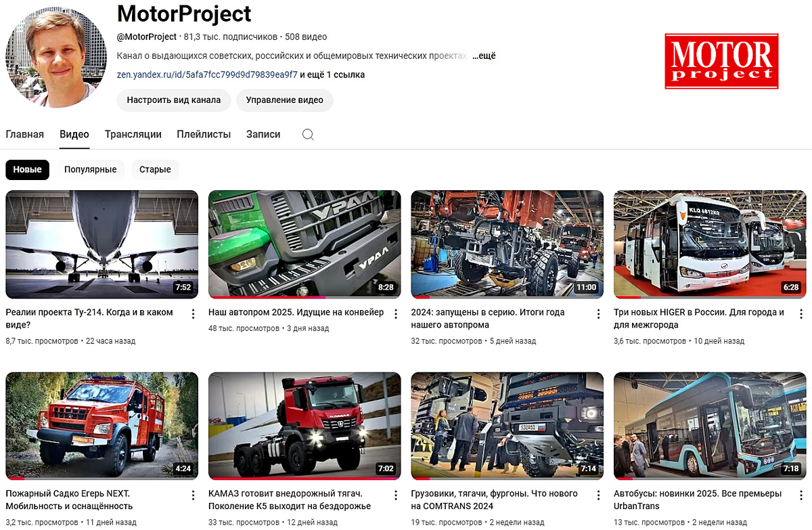
Task: Sort videos by Старые
Action: pos(155,169)
